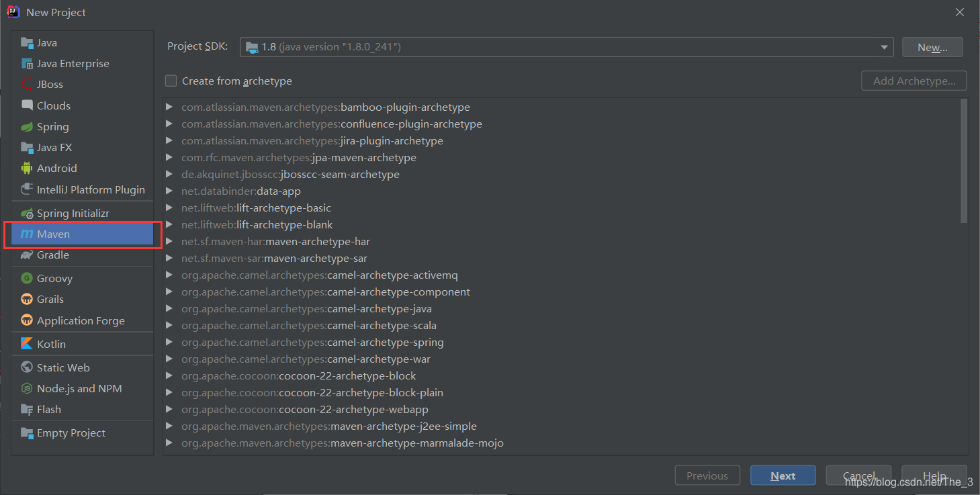Viewport: 980px width, 495px height.
Task: Select camel-archetype-war row
Action: point(562,359)
